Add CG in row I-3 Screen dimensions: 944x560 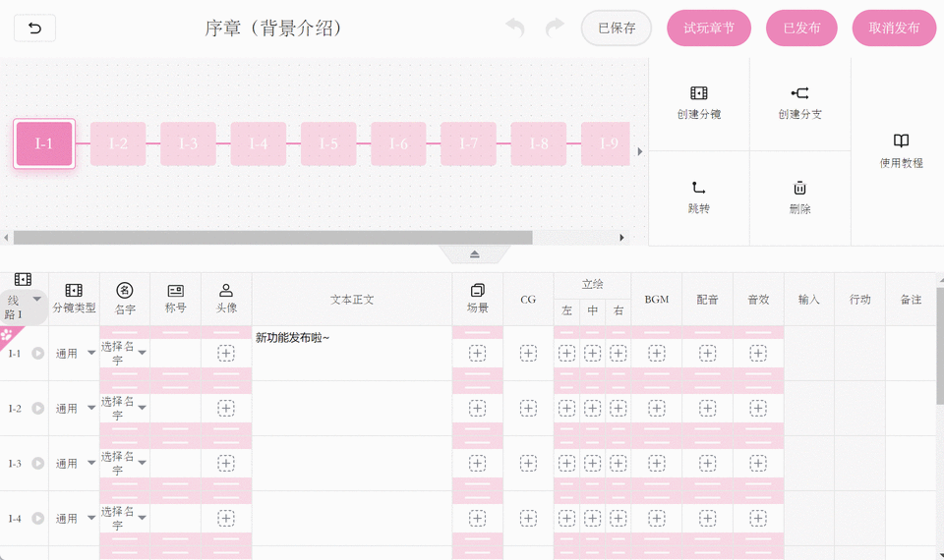coord(528,463)
